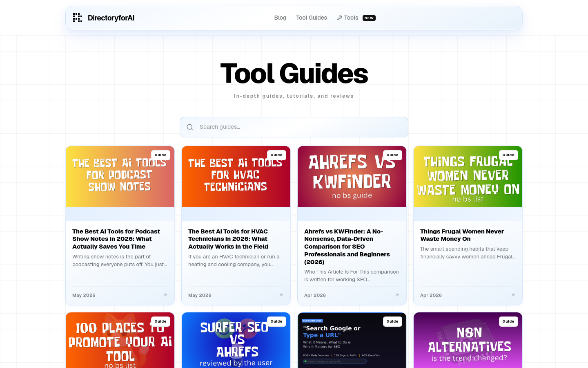Click Guide badge on N8N Alternatives card

[x=508, y=321]
